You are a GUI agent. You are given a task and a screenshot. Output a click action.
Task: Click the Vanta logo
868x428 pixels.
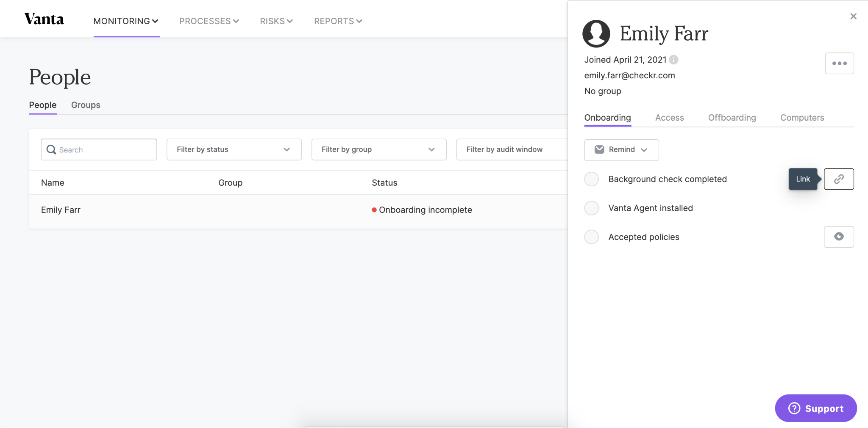tap(44, 19)
